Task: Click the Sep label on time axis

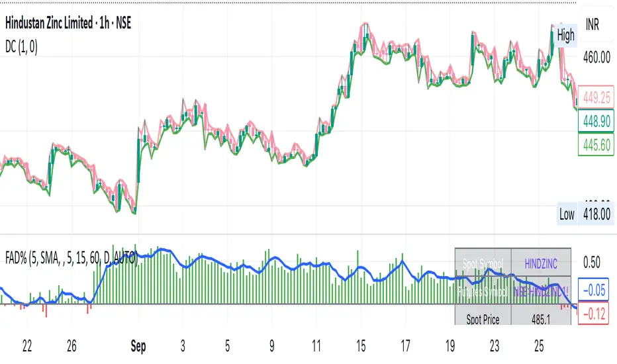Action: (x=137, y=345)
